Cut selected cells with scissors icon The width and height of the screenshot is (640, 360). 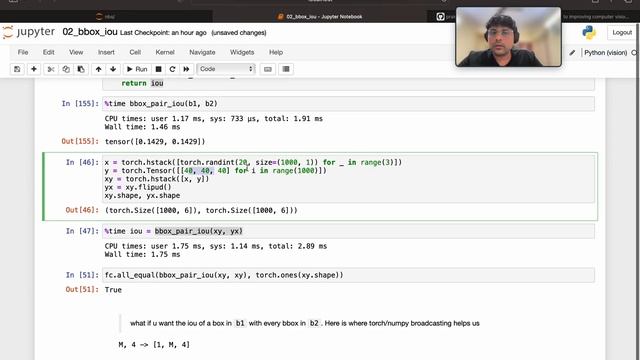pyautogui.click(x=51, y=69)
